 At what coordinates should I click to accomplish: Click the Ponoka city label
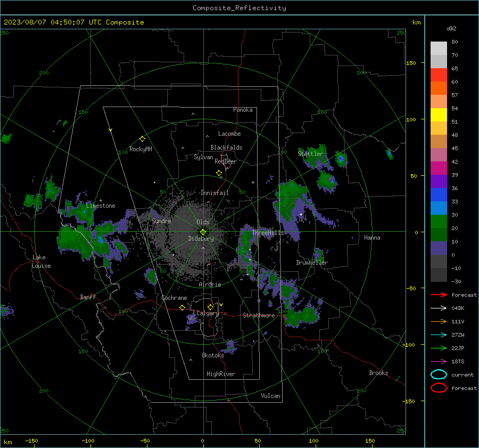pos(243,110)
